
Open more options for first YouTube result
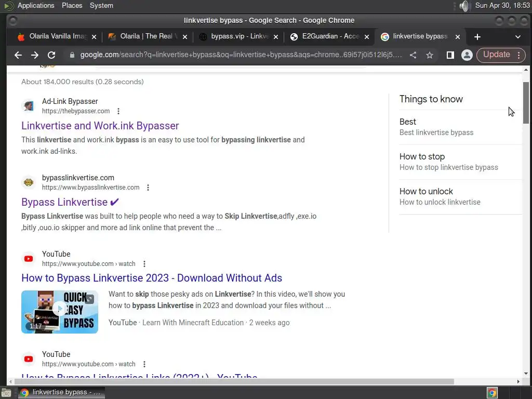(x=144, y=263)
